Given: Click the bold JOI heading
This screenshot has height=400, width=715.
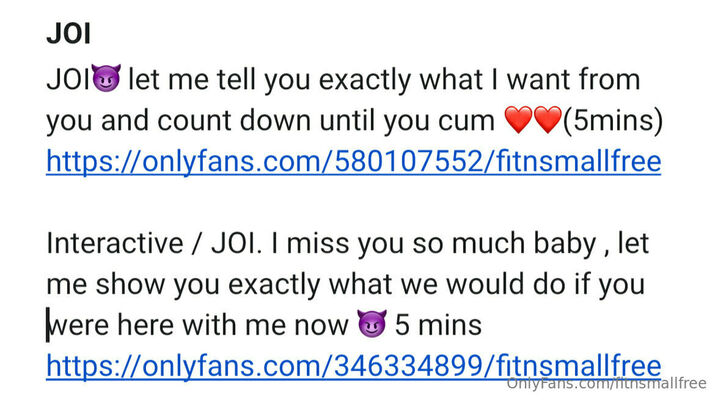Looking at the screenshot, I should 68,34.
